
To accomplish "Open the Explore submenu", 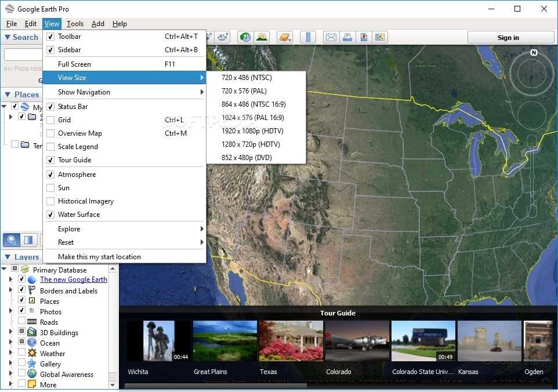I will [x=124, y=228].
